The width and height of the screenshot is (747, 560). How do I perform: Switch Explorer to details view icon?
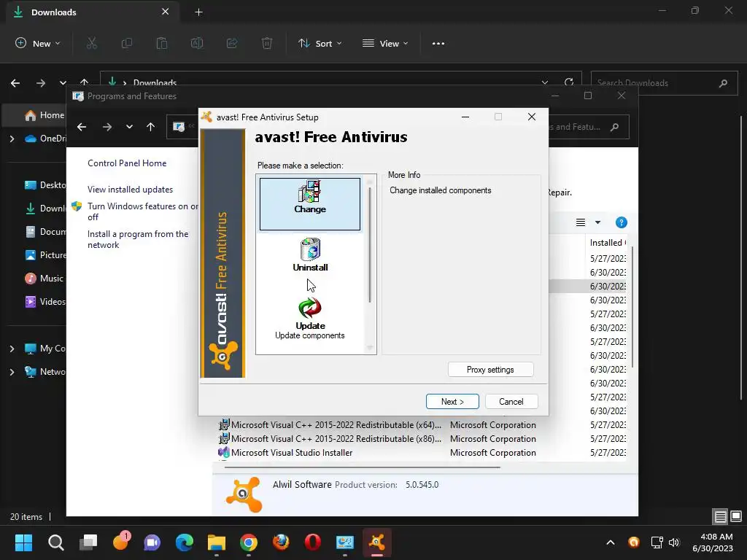pos(720,516)
